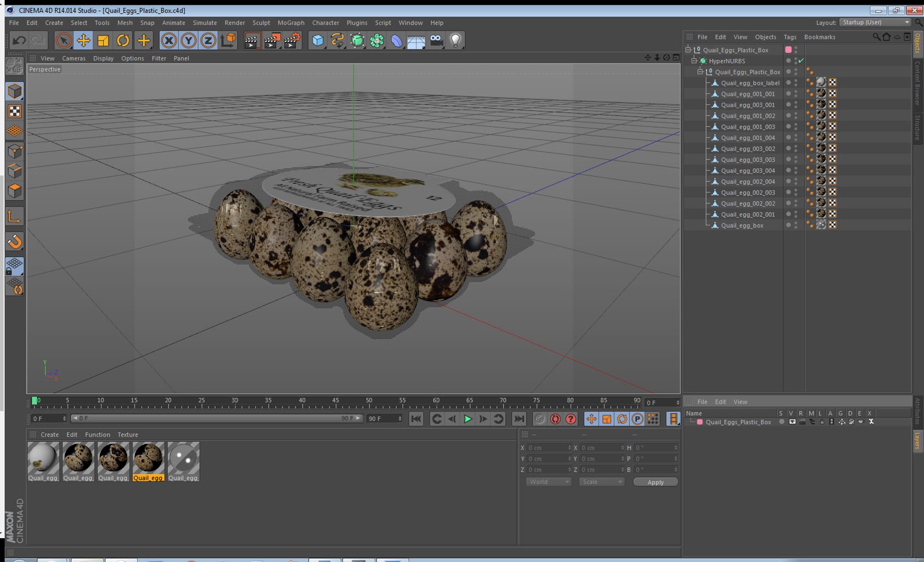
Task: Open the World coordinate dropdown
Action: coord(549,482)
